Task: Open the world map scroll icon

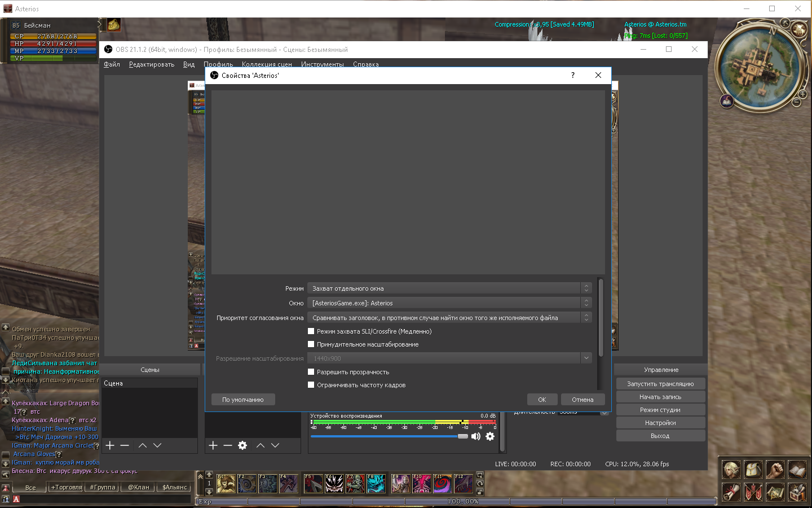Action: (775, 492)
